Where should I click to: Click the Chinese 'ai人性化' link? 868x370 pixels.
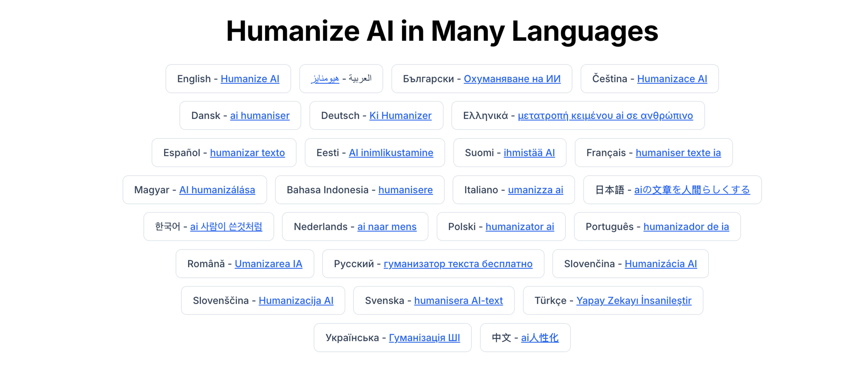point(540,338)
